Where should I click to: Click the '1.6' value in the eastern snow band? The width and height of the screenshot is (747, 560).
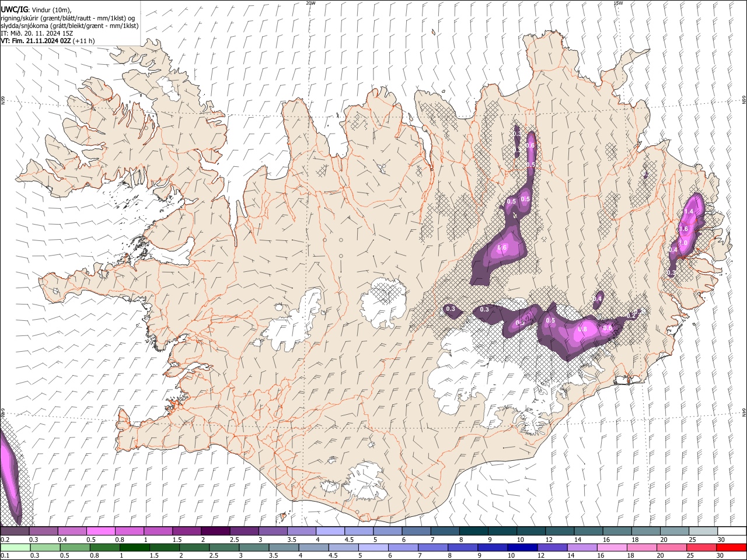(684, 229)
